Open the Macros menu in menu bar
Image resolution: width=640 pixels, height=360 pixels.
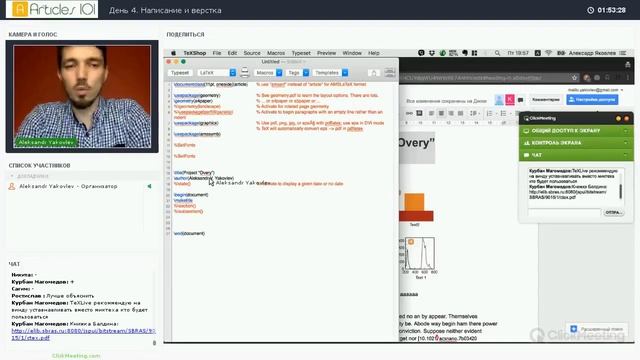point(276,53)
